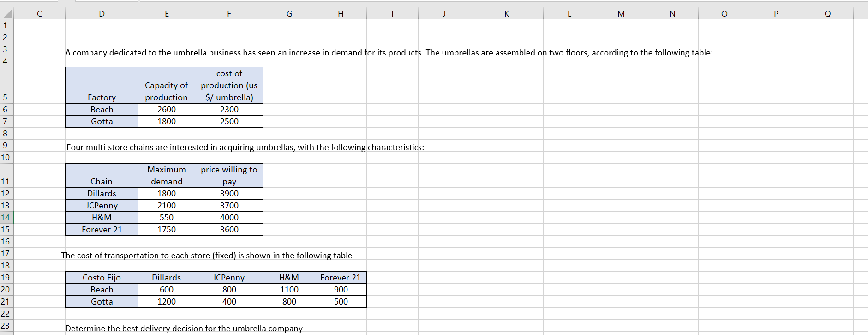Click 'Dillards' in the Chain column
Screen dimensions: 868x335
click(102, 193)
